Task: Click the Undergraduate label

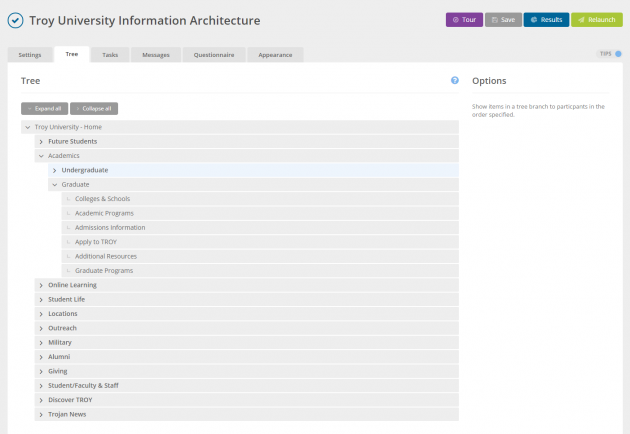Action: coord(85,170)
